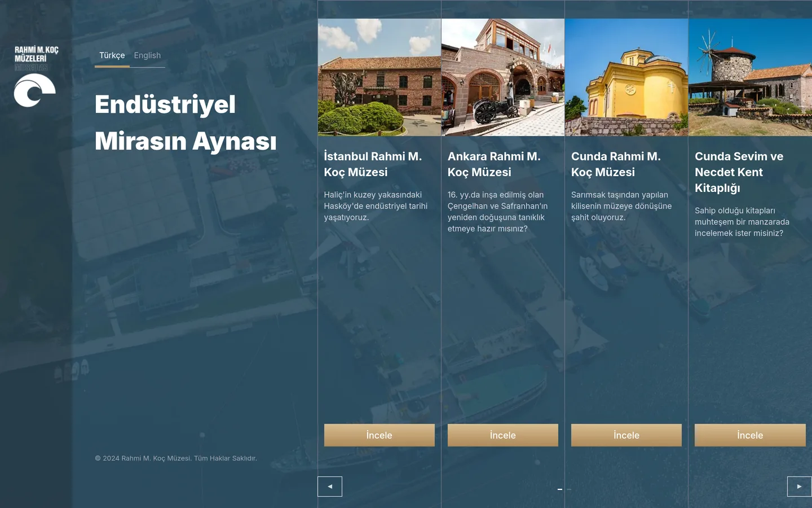812x508 pixels.
Task: Switch language to English tab
Action: pyautogui.click(x=147, y=55)
